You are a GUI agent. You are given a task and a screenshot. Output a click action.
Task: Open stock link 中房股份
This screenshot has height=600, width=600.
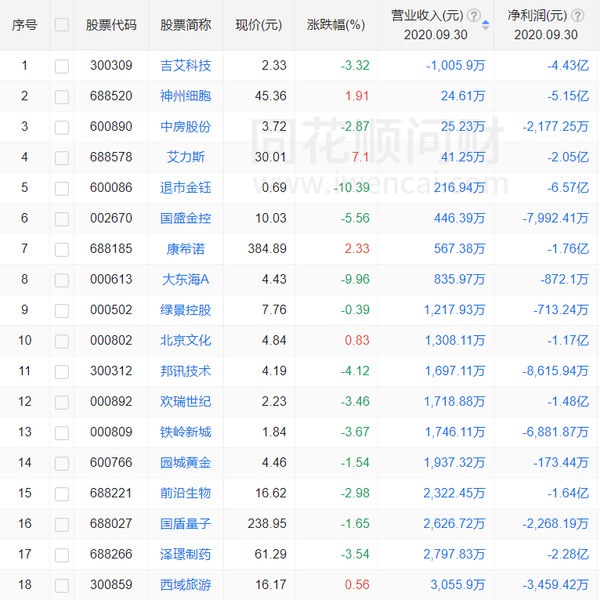(186, 127)
